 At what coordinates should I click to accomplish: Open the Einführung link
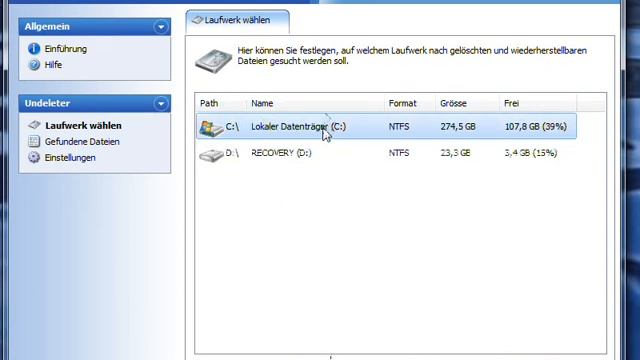pos(66,49)
